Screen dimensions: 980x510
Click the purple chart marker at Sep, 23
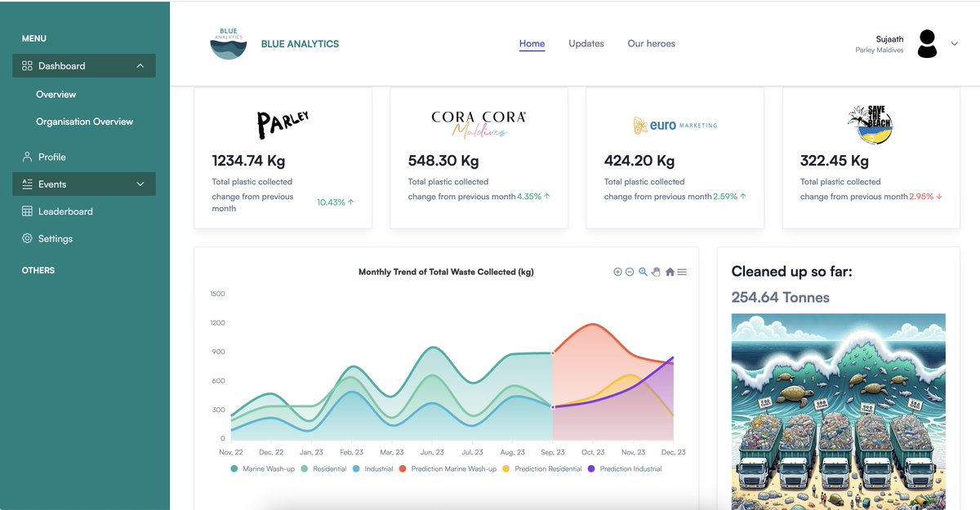coord(553,407)
